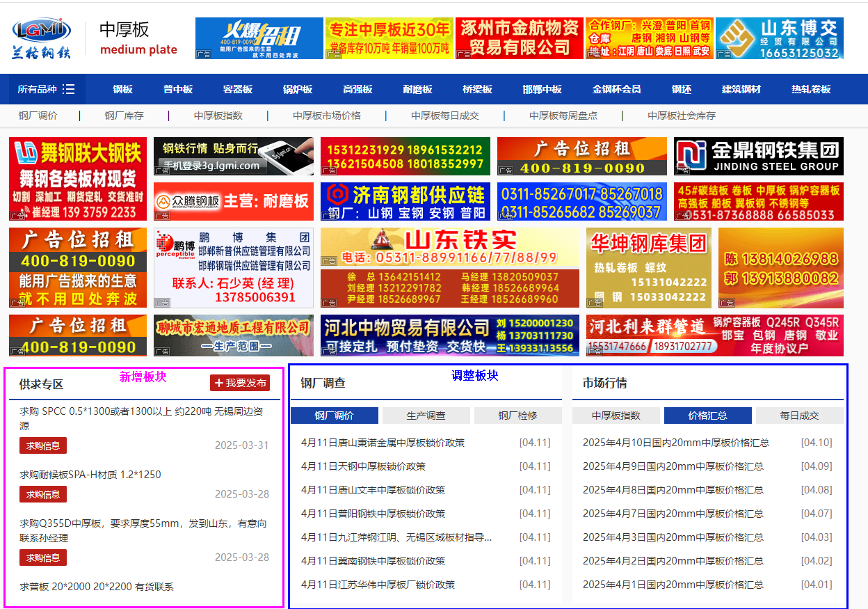The image size is (868, 609).
Task: Open 4月11日唐山秉诺金属中厚板锁价政策
Action: pos(383,443)
